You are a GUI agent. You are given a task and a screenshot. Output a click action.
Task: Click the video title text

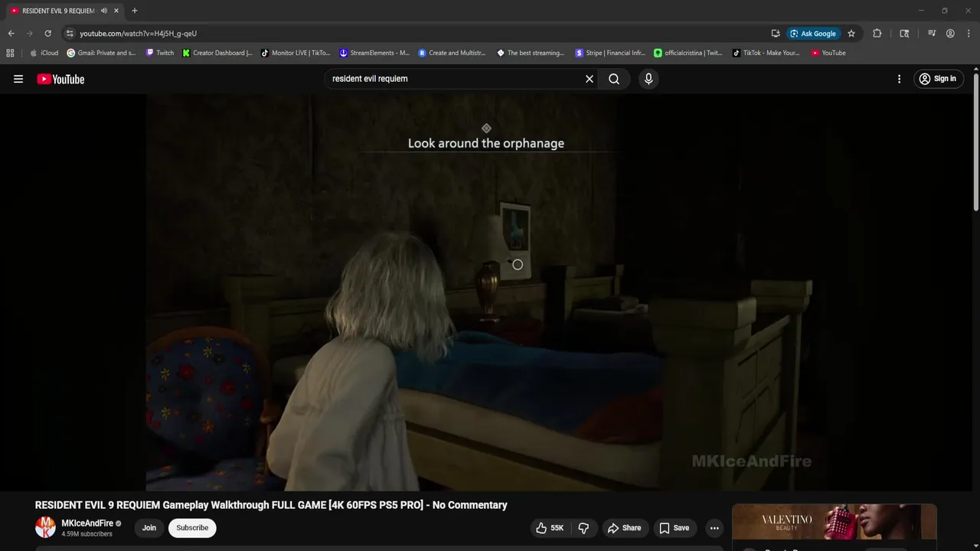click(271, 505)
